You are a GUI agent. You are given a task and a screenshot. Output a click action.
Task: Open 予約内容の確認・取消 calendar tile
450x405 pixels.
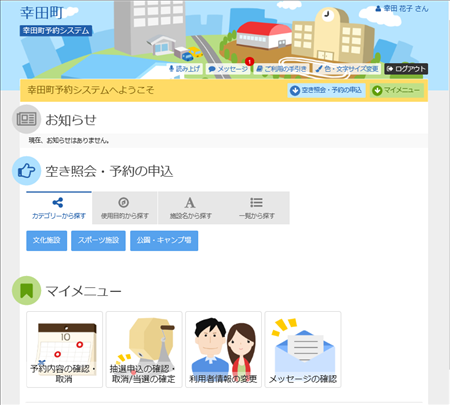coord(64,349)
